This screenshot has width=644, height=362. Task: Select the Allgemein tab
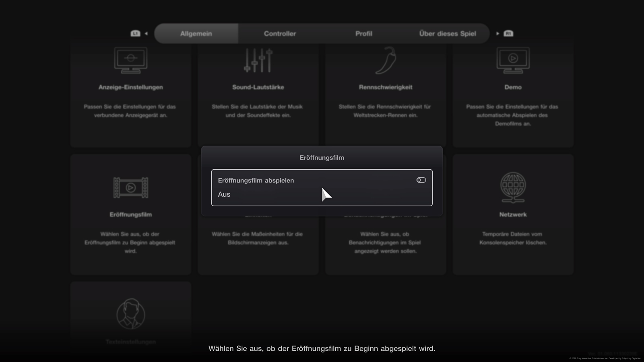(196, 34)
